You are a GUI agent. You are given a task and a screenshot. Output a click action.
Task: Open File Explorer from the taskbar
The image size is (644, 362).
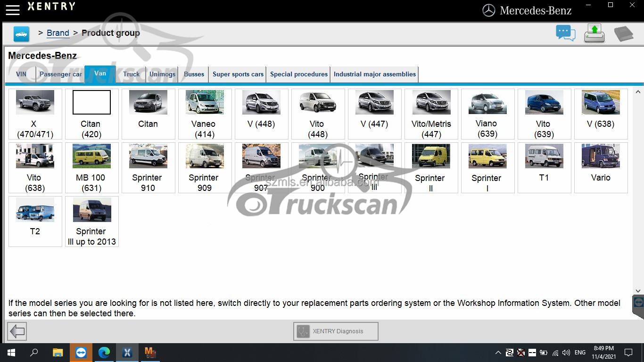click(x=58, y=352)
